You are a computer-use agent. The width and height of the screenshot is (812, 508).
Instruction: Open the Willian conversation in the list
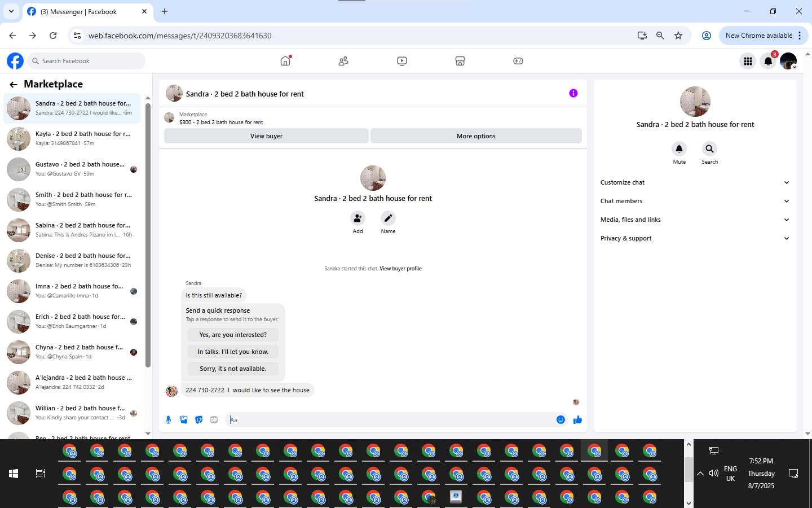click(72, 413)
